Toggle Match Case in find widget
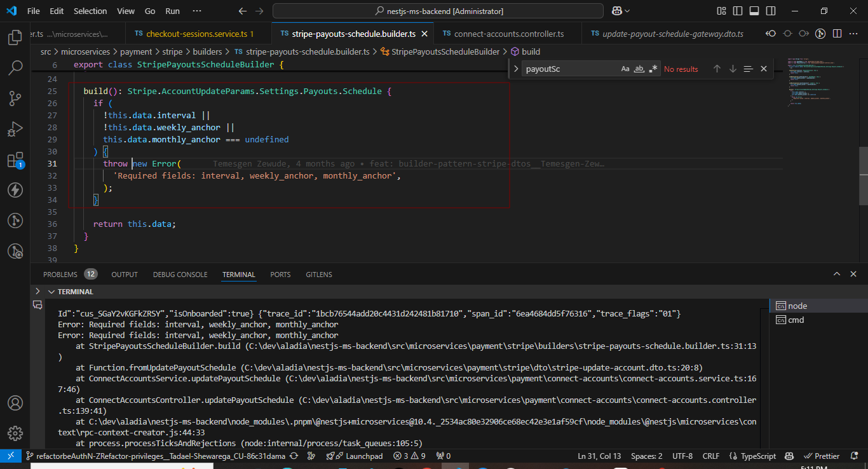Image resolution: width=868 pixels, height=469 pixels. pyautogui.click(x=625, y=69)
